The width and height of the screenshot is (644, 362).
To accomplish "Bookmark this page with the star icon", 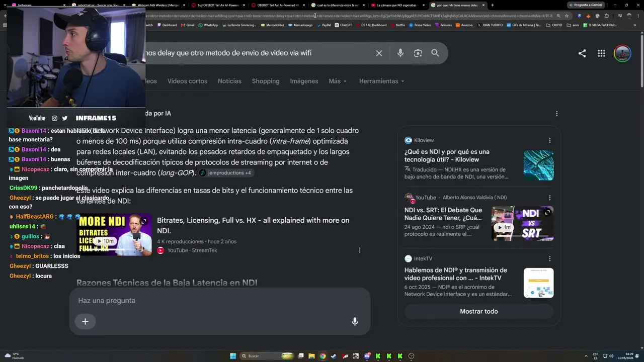I will 567,16.
